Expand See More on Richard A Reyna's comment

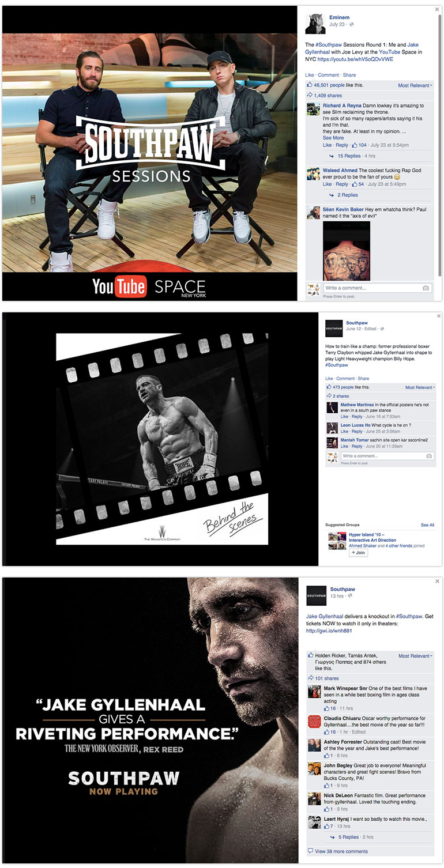(x=333, y=138)
